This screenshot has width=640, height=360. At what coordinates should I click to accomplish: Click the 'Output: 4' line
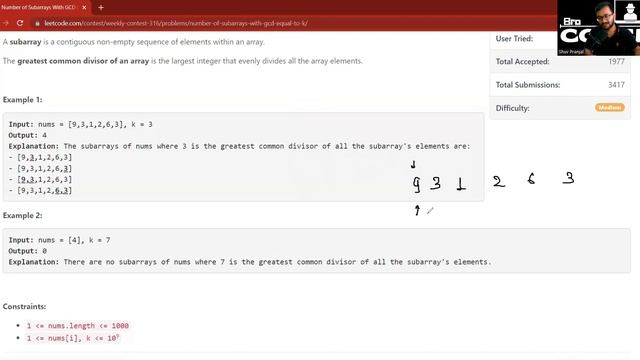click(28, 136)
